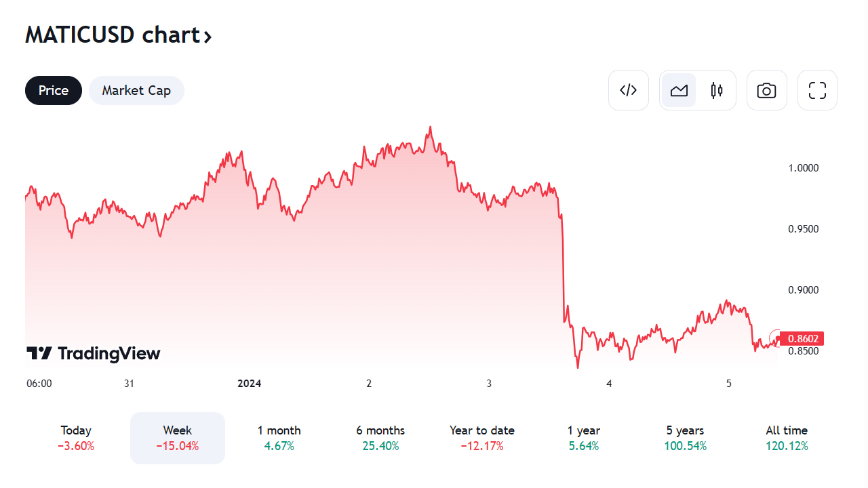Show the 1 year range

(584, 438)
